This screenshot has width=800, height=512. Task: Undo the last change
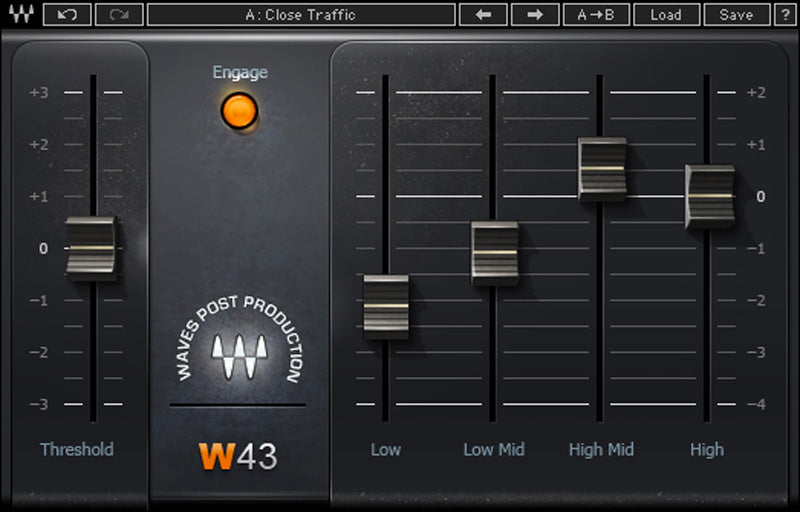point(67,14)
